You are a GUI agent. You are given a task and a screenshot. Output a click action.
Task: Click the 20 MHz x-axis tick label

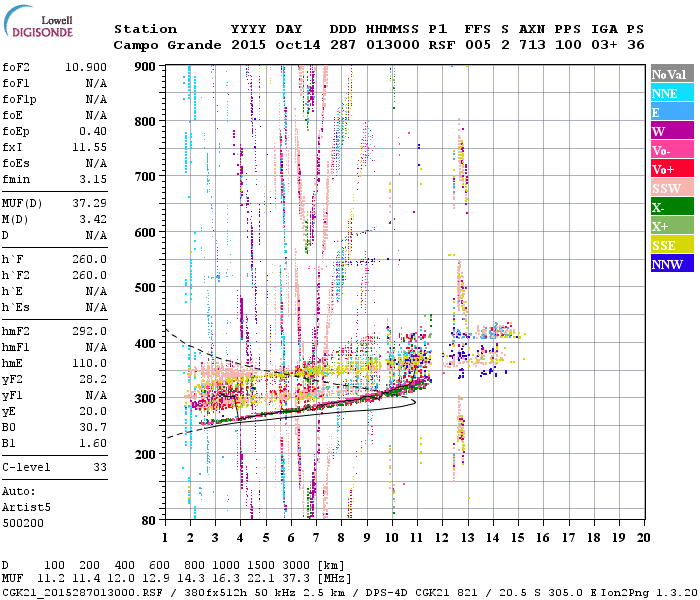pyautogui.click(x=643, y=538)
